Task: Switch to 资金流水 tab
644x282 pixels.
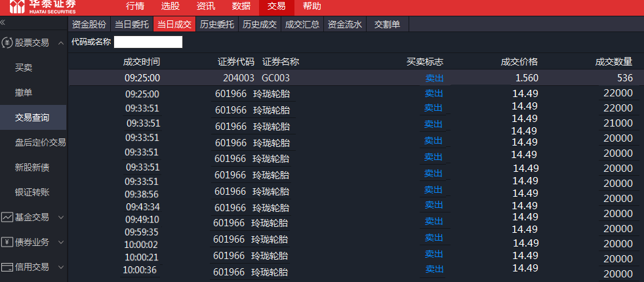Action: (x=344, y=24)
